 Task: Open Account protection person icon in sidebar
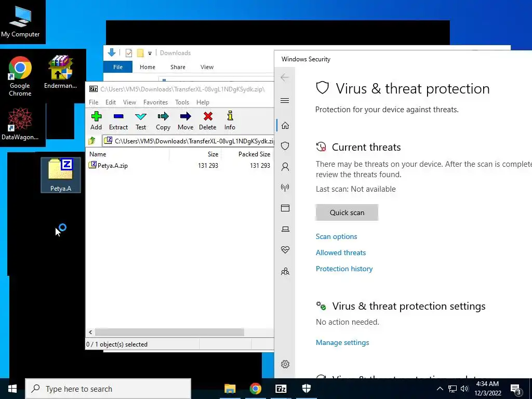tap(285, 167)
